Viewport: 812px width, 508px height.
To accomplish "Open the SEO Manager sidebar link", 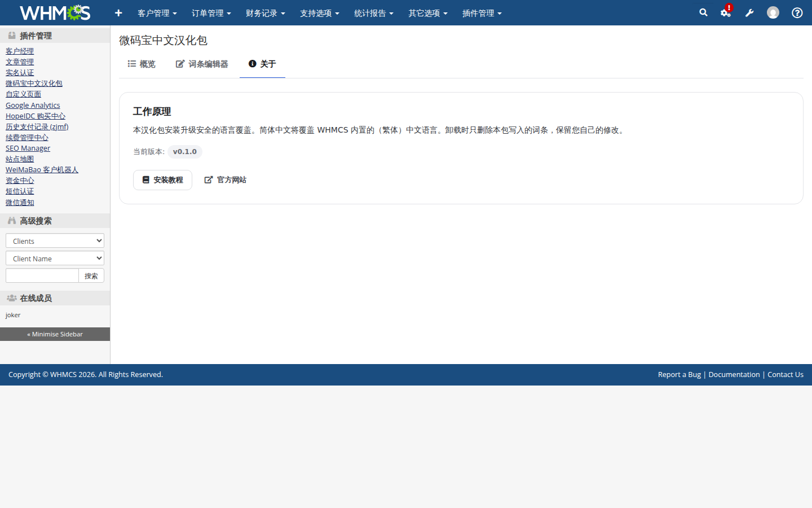I will click(28, 148).
